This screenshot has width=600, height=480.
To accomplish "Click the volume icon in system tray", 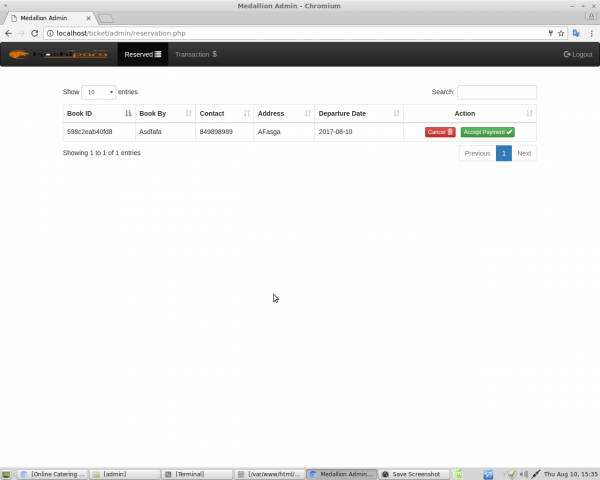I will 524,475.
